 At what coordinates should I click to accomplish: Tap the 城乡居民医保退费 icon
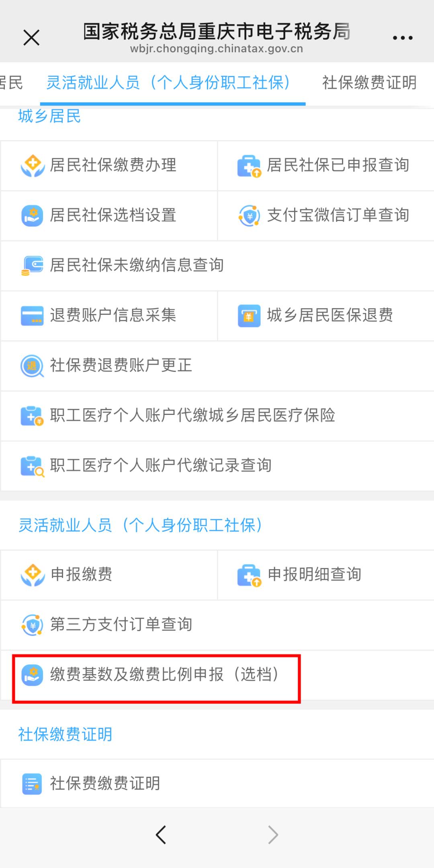click(x=249, y=316)
